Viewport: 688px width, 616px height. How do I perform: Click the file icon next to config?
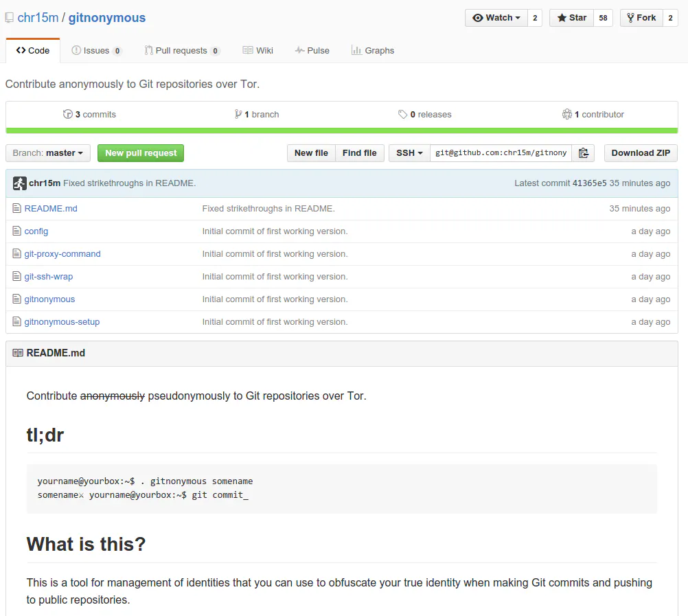pyautogui.click(x=16, y=231)
